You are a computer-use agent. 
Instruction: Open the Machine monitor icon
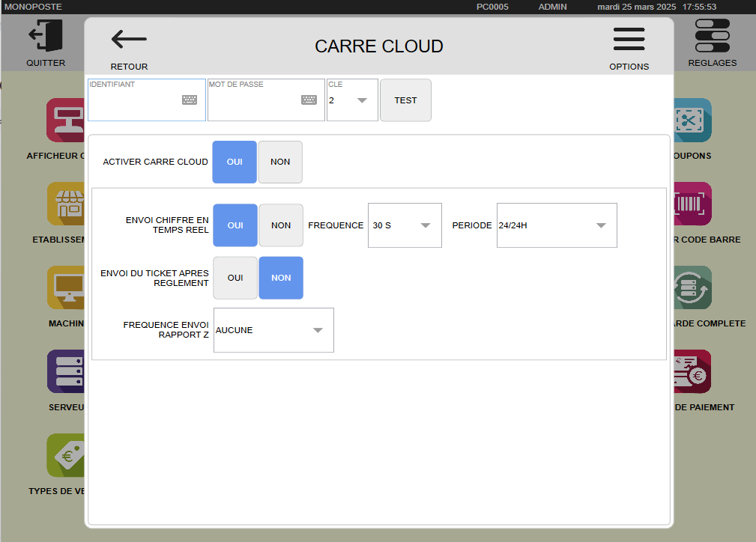pyautogui.click(x=66, y=287)
